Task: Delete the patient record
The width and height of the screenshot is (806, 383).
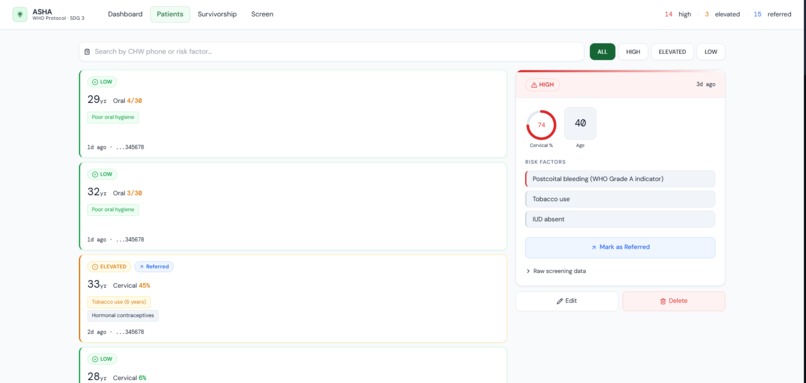Action: click(x=674, y=301)
